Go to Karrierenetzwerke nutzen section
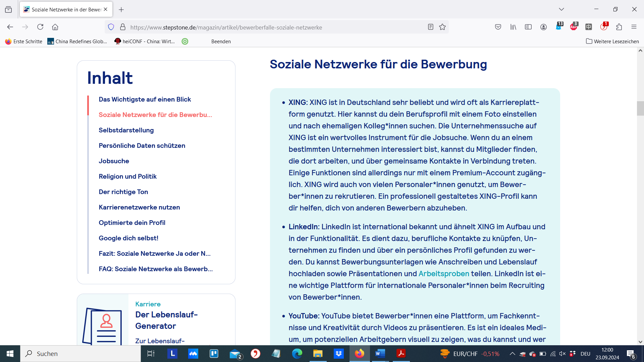The width and height of the screenshot is (644, 362). tap(139, 207)
